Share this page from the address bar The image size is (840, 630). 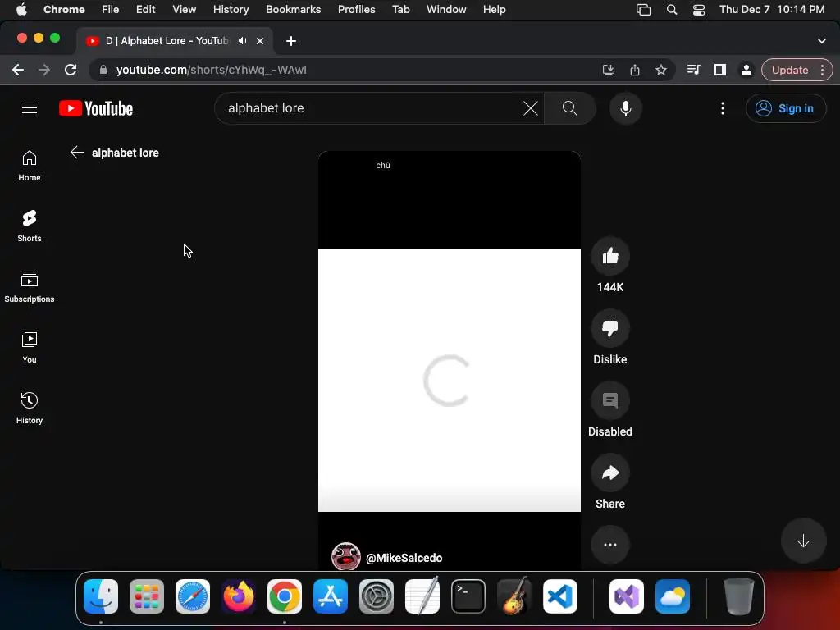[635, 71]
